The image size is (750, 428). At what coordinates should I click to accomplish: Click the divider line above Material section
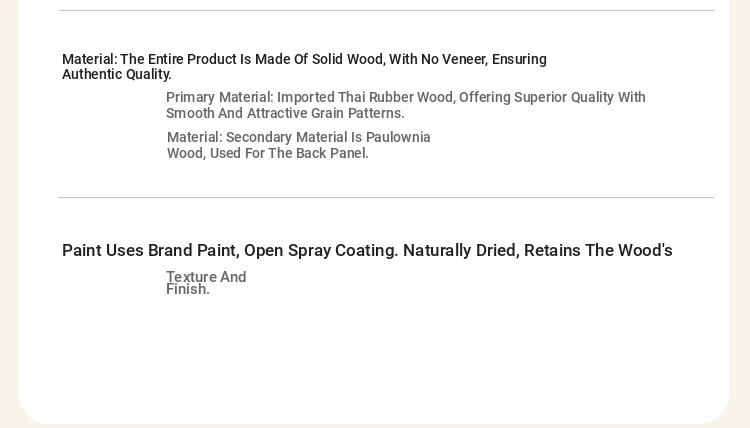click(386, 10)
